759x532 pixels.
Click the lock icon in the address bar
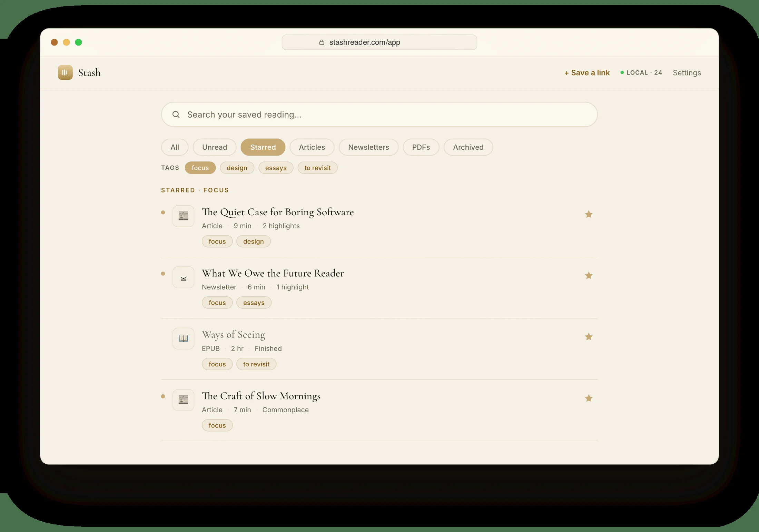(x=322, y=42)
